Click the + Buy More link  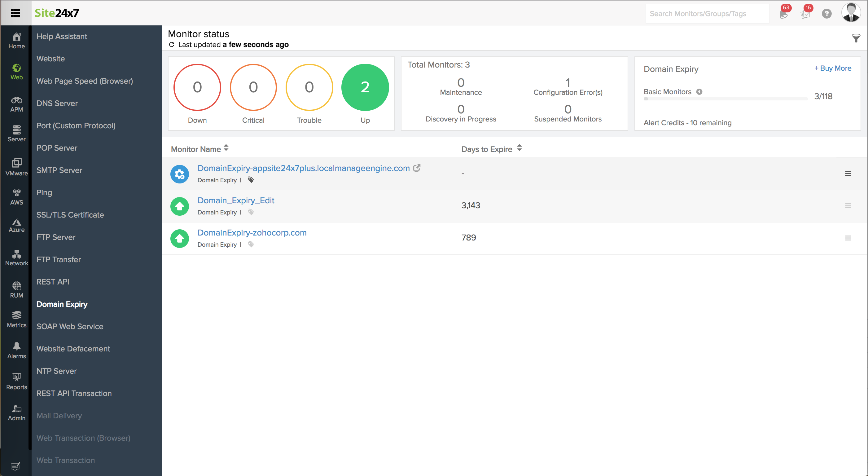(x=832, y=68)
